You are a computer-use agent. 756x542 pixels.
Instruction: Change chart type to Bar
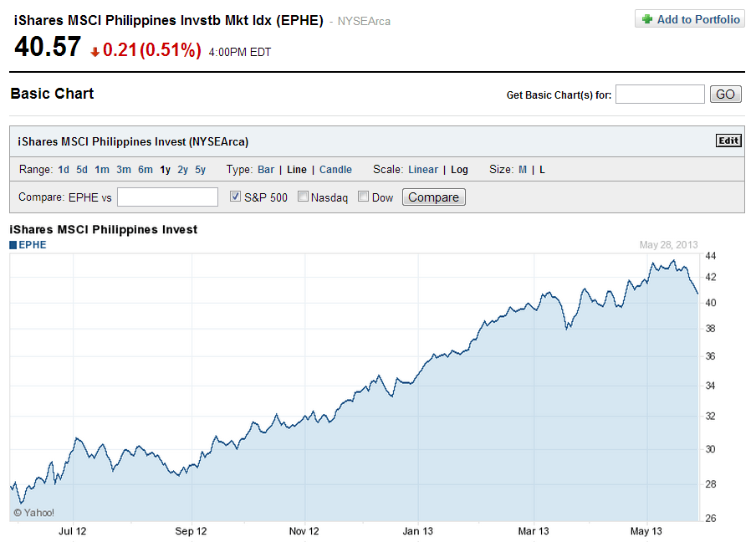(266, 170)
